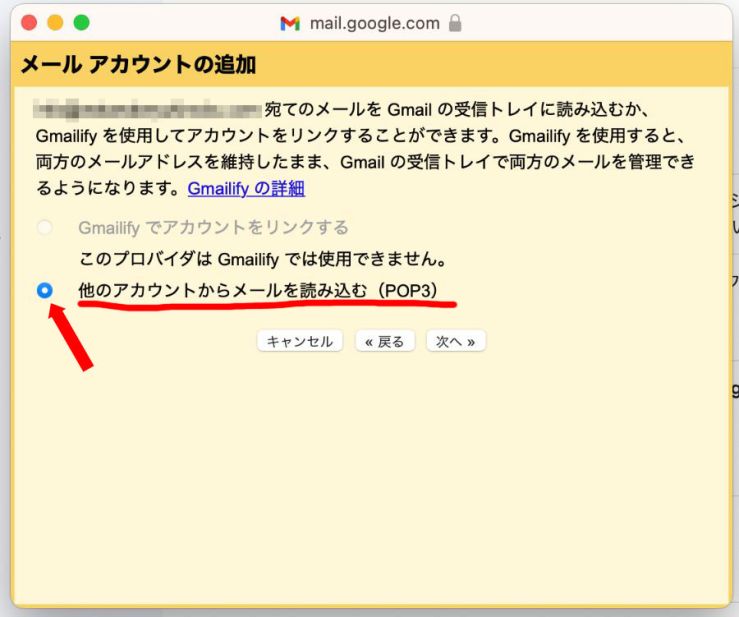Proceed with the 次へ » button
739x617 pixels.
pos(455,342)
